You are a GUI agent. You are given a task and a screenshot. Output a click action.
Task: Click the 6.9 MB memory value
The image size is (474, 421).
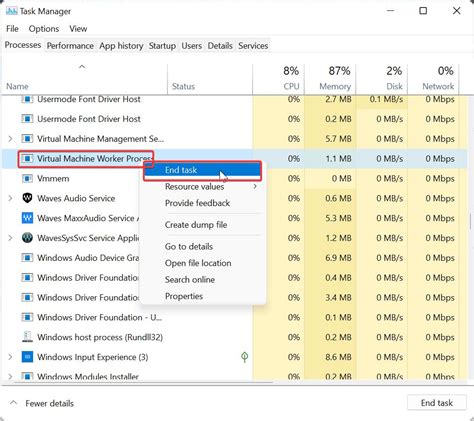tap(338, 258)
